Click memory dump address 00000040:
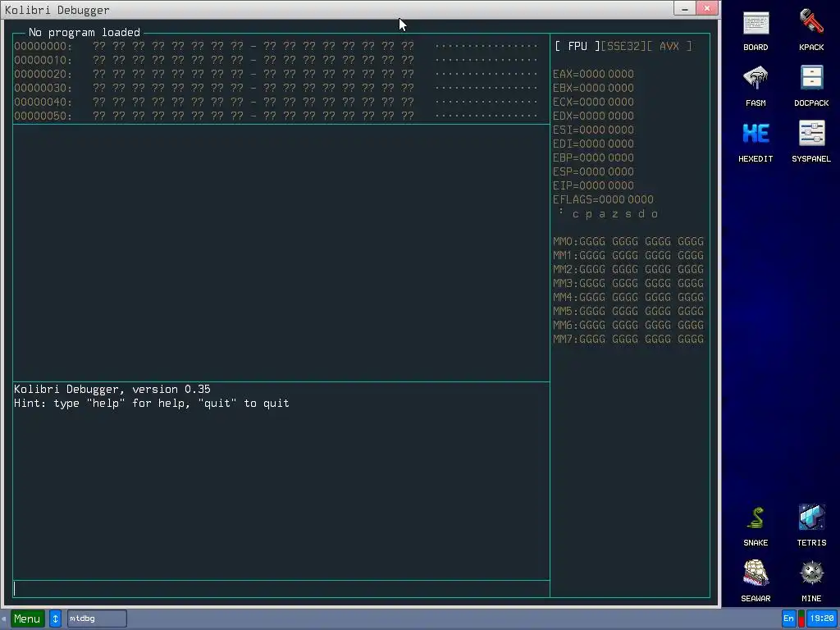Screen dimensions: 840x630 tap(43, 102)
